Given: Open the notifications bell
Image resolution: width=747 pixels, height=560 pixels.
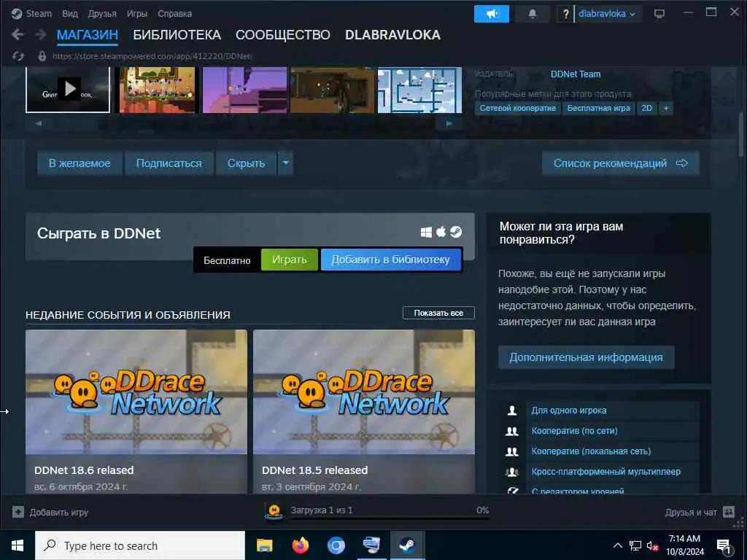Looking at the screenshot, I should (x=532, y=14).
